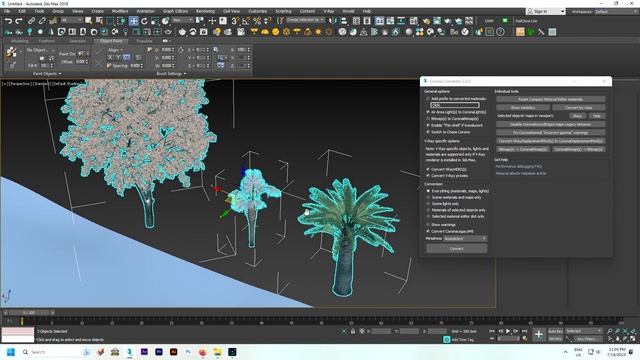This screenshot has width=640, height=360.
Task: Activate the Select and Rotate tool
Action: [144, 20]
